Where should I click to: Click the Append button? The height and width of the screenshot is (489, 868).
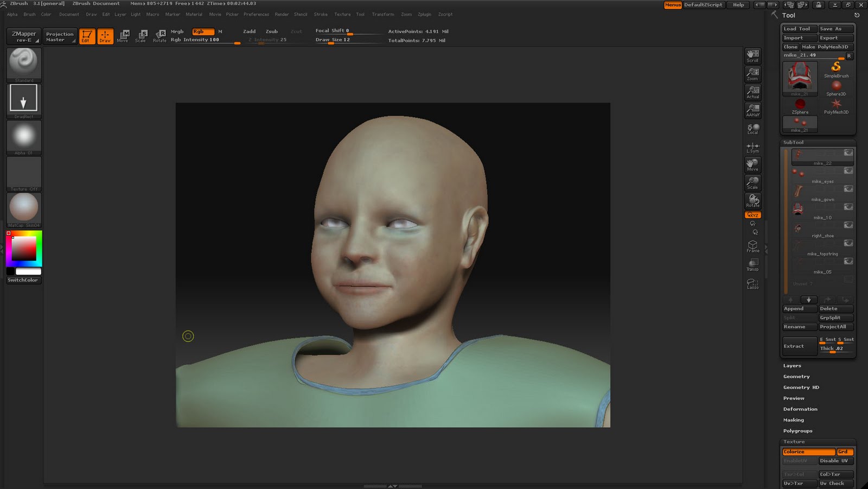799,309
